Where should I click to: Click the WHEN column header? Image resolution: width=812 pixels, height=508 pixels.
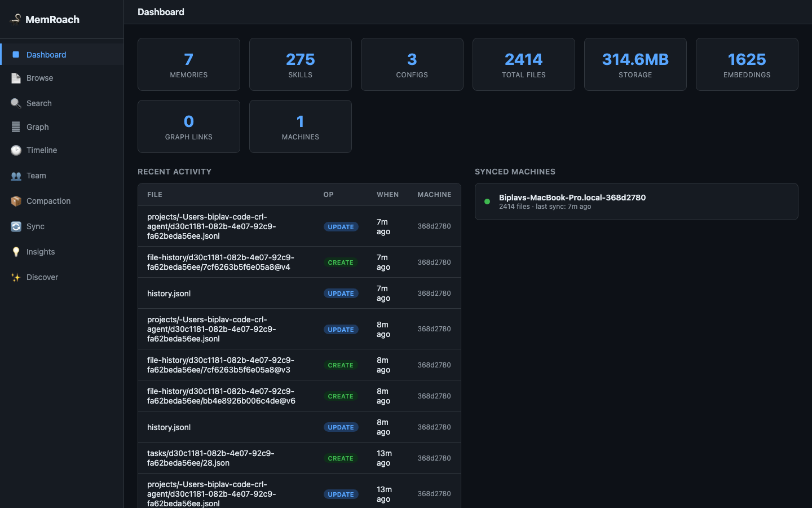point(388,195)
